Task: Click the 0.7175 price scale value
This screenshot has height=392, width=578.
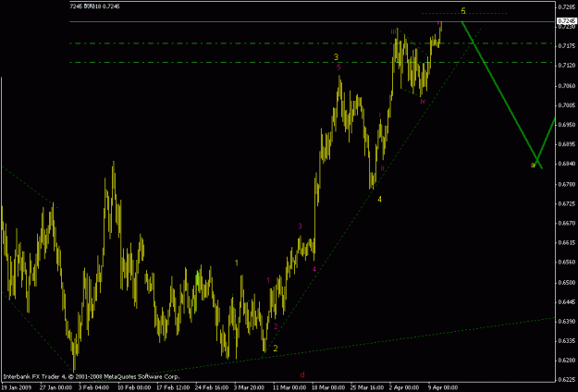Action: (567, 46)
